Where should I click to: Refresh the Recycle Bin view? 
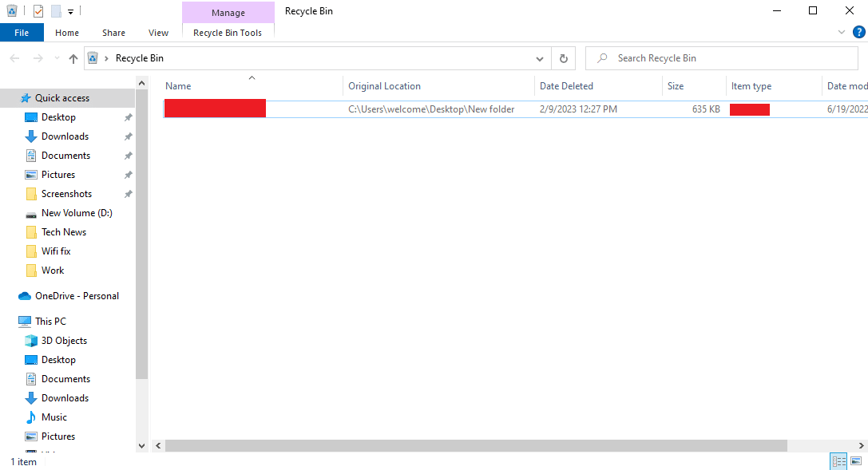[564, 58]
